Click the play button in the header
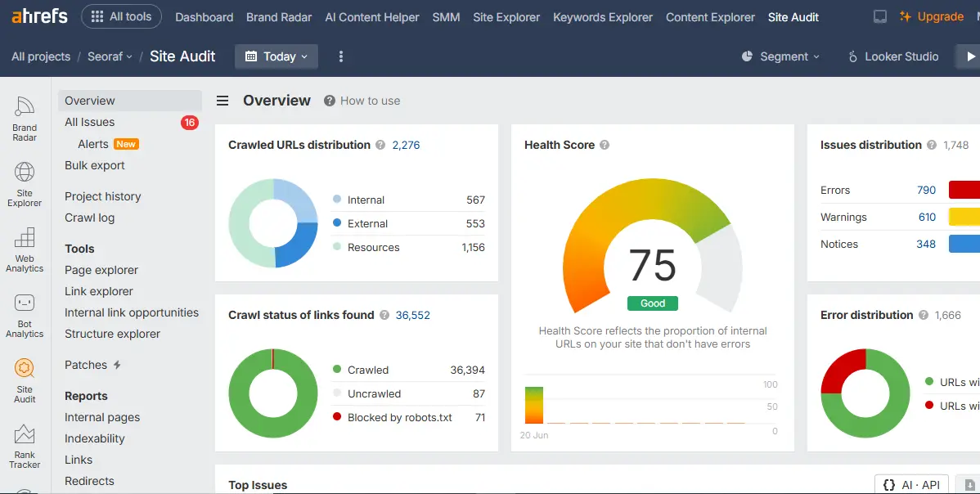 pyautogui.click(x=968, y=56)
